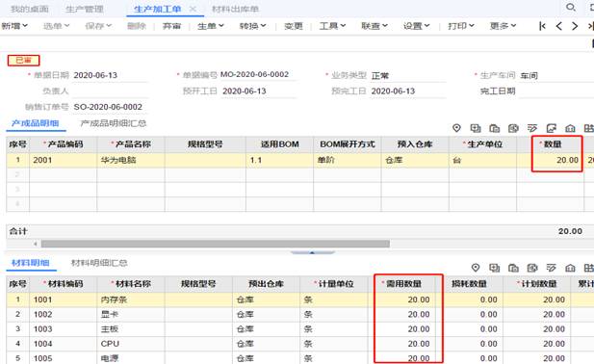Collapse the product grid using the middle splitter arrow
The image size is (594, 364).
pyautogui.click(x=312, y=252)
